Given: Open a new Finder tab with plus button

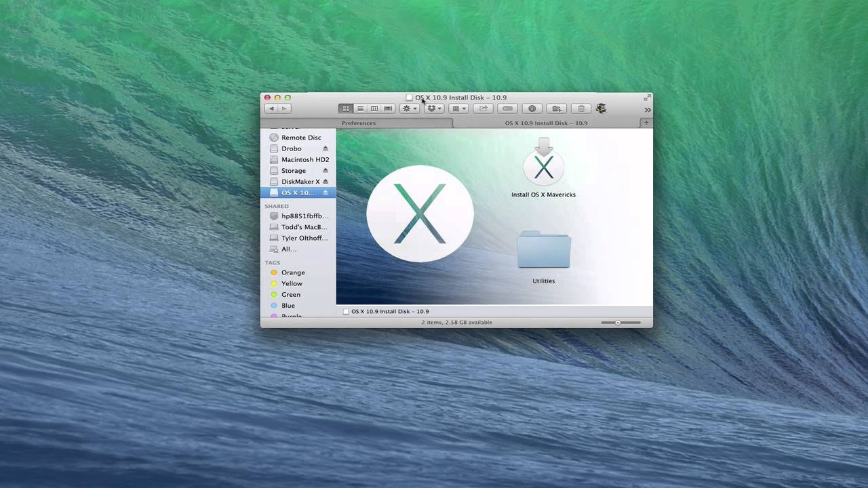Looking at the screenshot, I should point(646,123).
